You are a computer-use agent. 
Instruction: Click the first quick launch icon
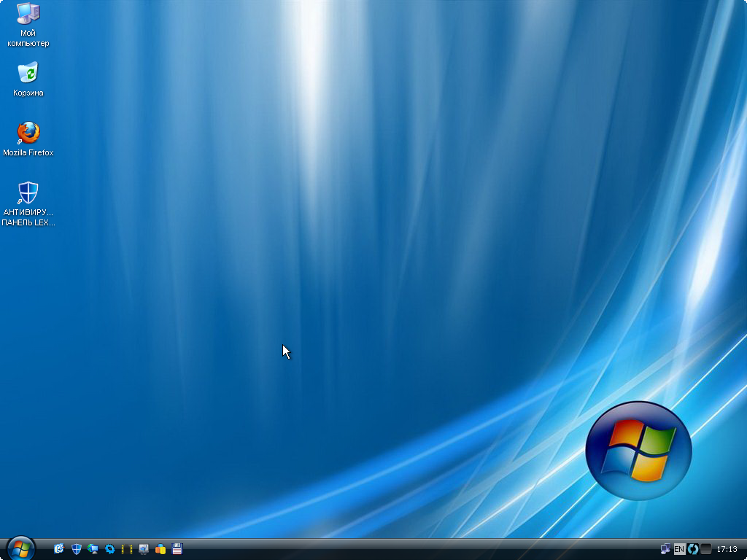click(x=59, y=549)
